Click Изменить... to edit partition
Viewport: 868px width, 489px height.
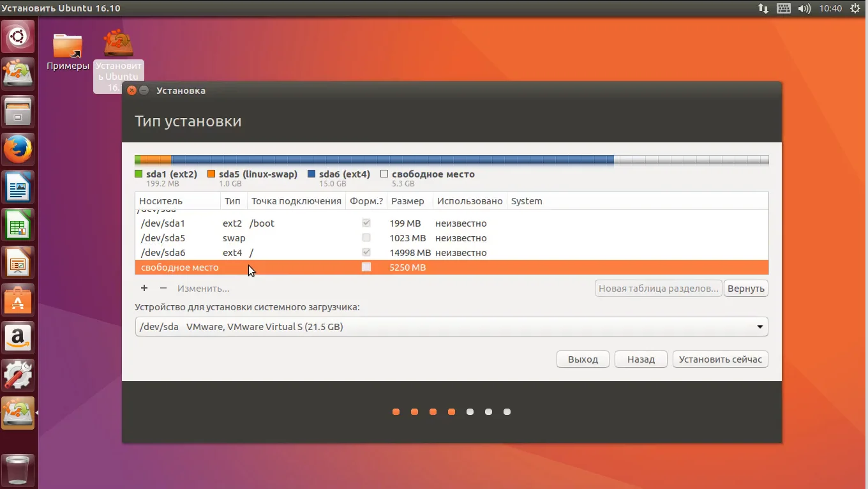(204, 289)
